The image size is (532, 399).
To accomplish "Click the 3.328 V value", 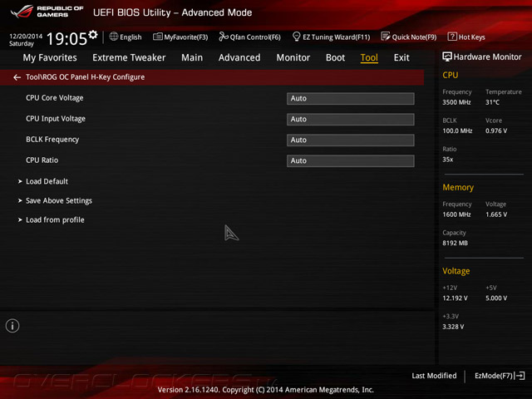I will click(453, 327).
